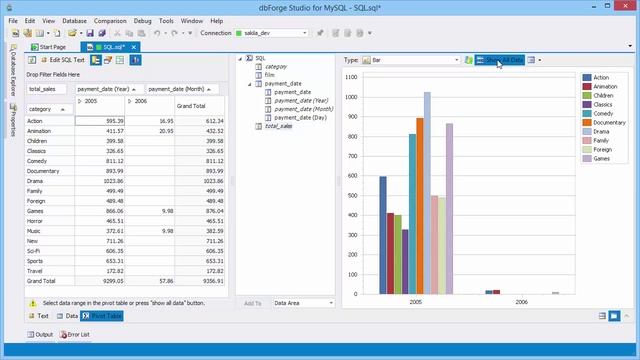Open the Comparison menu

(x=110, y=21)
